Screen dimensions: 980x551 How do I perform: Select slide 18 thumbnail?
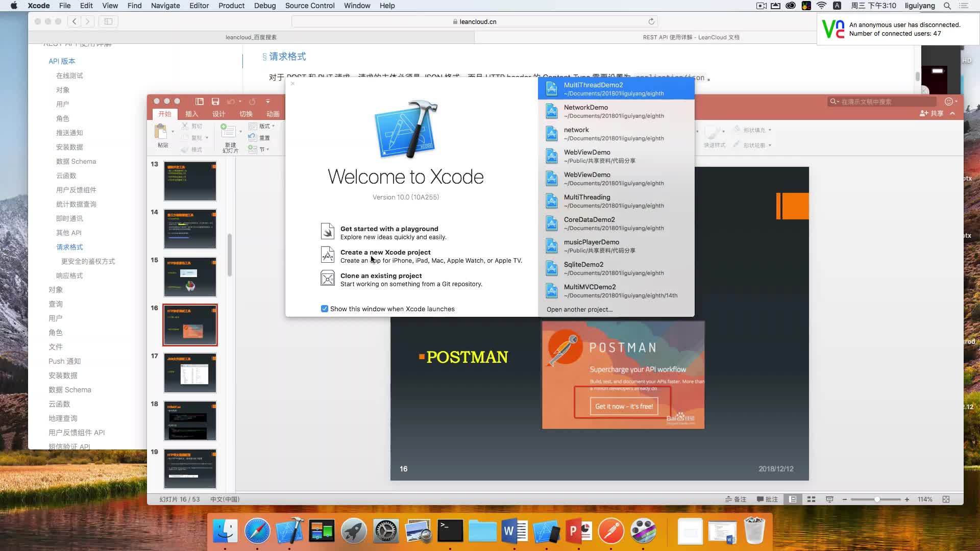pos(190,421)
